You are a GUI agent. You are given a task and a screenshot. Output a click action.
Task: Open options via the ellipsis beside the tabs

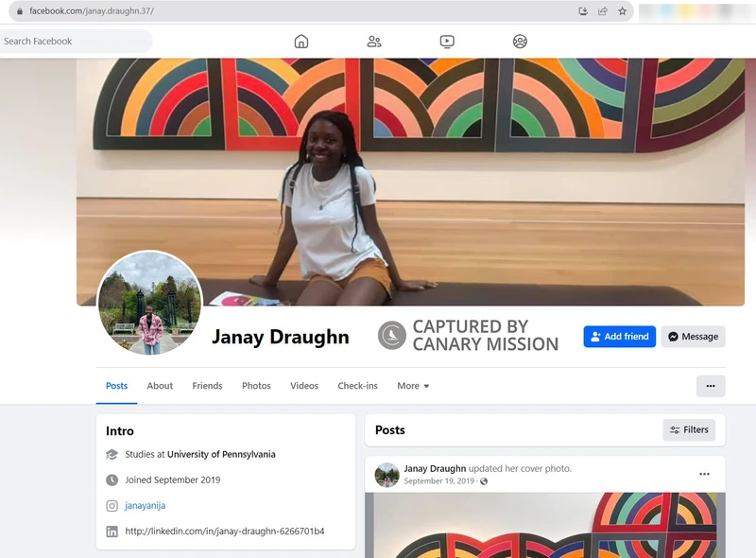[x=711, y=386]
